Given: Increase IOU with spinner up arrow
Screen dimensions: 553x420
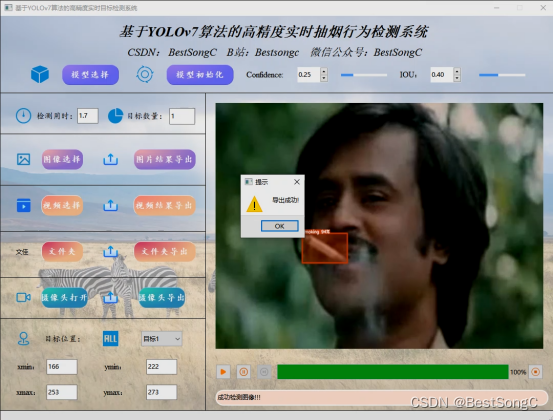Looking at the screenshot, I should pos(457,71).
